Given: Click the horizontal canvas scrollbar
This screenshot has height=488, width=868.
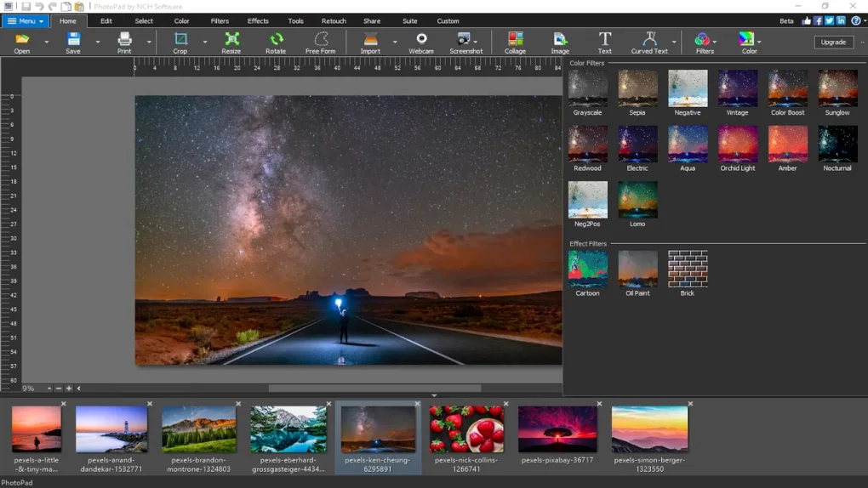Looking at the screenshot, I should pos(374,389).
